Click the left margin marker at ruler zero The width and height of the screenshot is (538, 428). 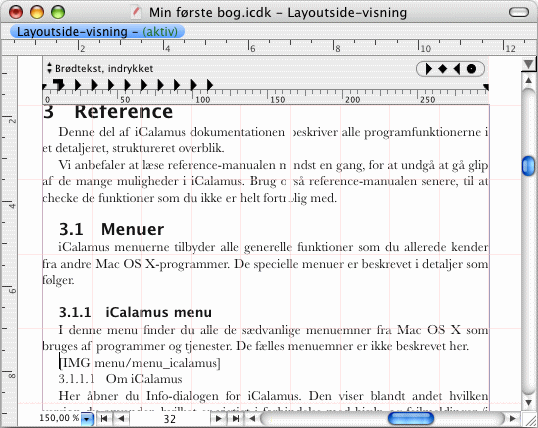[x=44, y=86]
